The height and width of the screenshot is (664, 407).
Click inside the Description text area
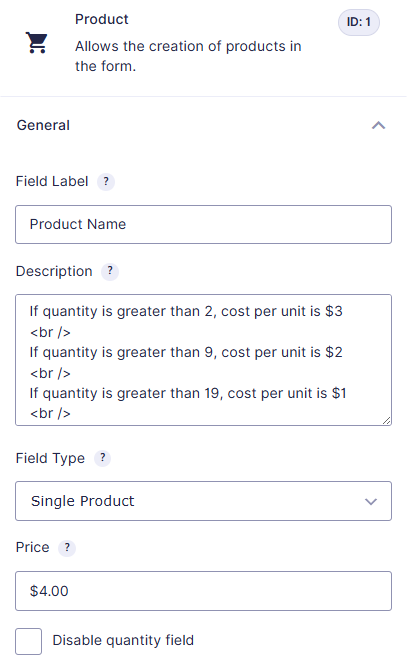click(203, 360)
